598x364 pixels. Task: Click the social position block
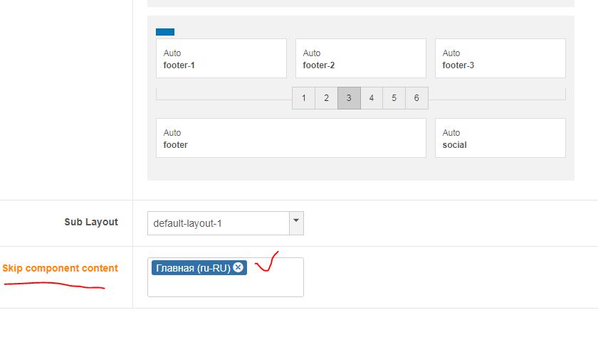pos(500,138)
